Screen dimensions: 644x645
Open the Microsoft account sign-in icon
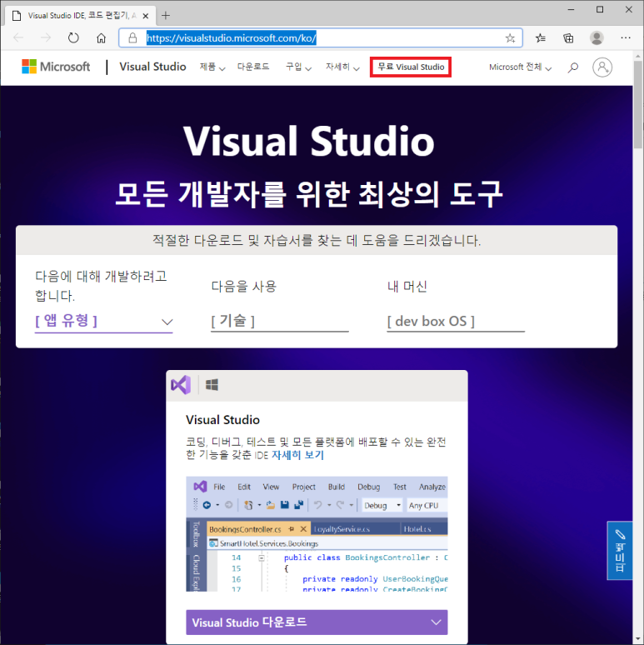point(602,67)
